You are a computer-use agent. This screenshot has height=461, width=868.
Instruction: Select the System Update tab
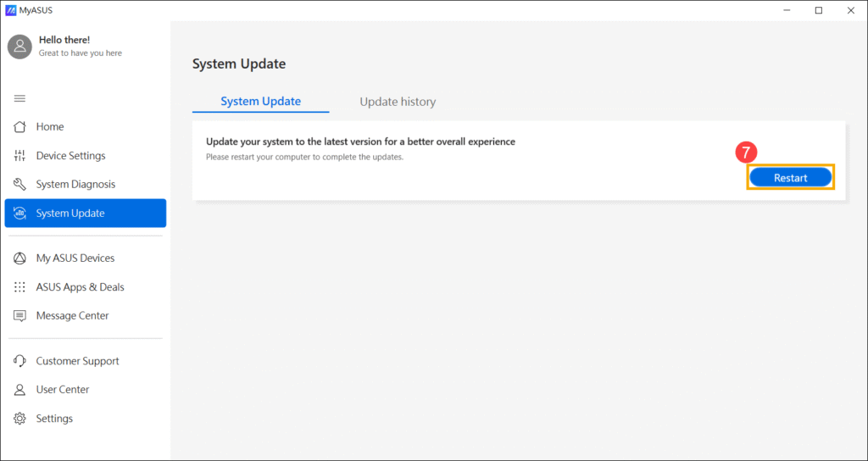click(260, 102)
